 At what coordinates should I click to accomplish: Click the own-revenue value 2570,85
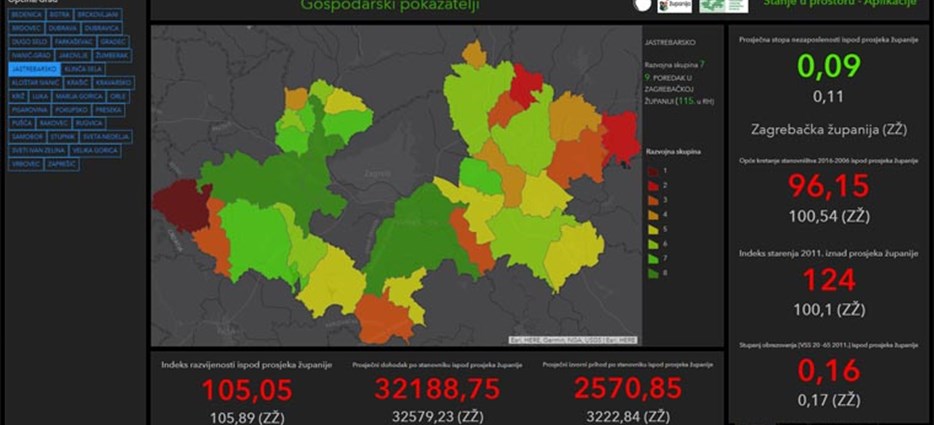(628, 389)
